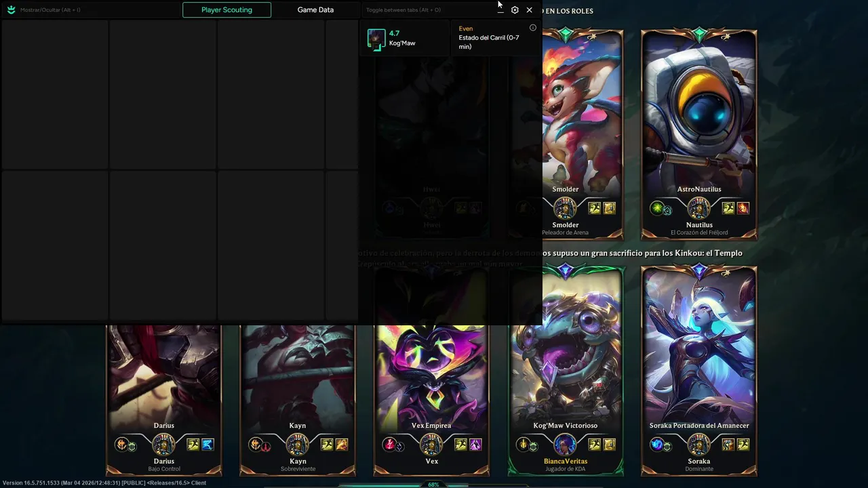The image size is (868, 488).
Task: Click Kayn's Smite summoner spell icon
Action: pyautogui.click(x=342, y=445)
